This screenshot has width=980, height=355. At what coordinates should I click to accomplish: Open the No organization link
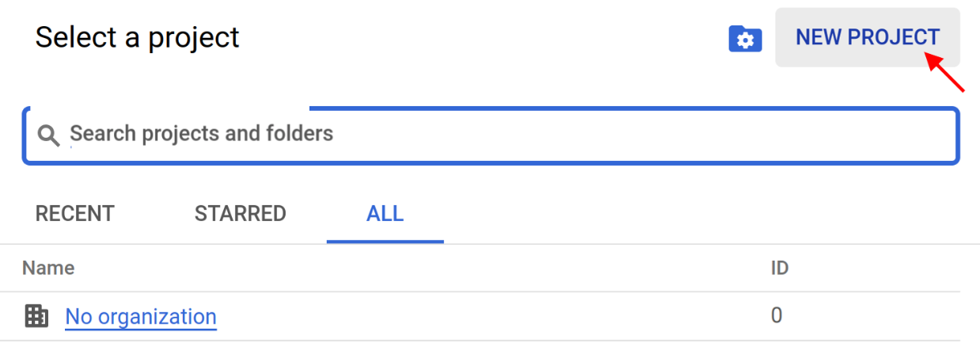pyautogui.click(x=141, y=317)
